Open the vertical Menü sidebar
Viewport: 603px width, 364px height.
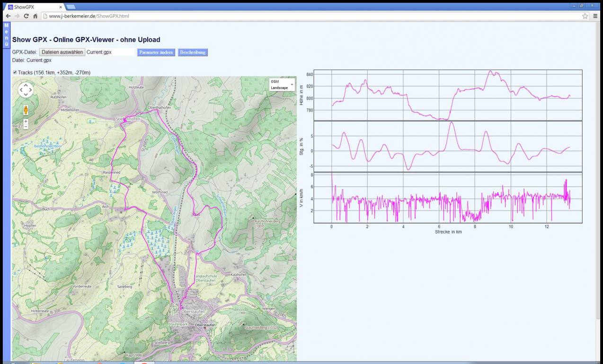(x=6, y=35)
